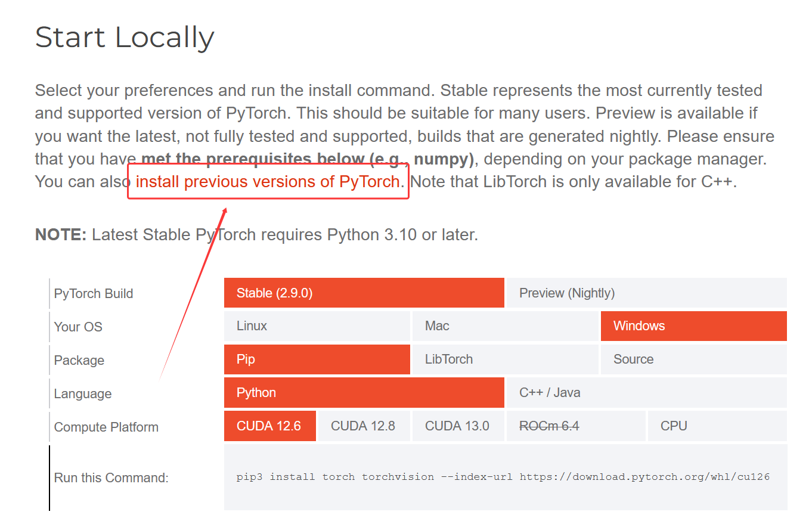Select LibTorch as the package
Viewport: 812px width, 524px height.
pos(506,359)
